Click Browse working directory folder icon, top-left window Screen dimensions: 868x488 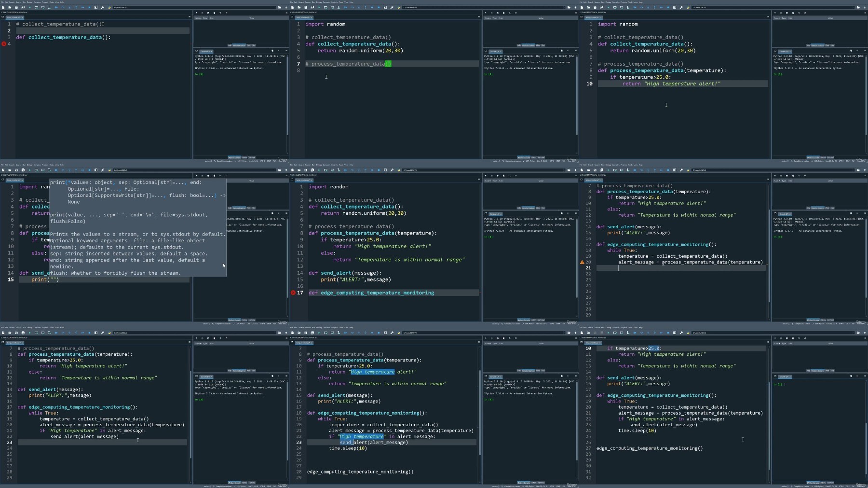pos(279,7)
